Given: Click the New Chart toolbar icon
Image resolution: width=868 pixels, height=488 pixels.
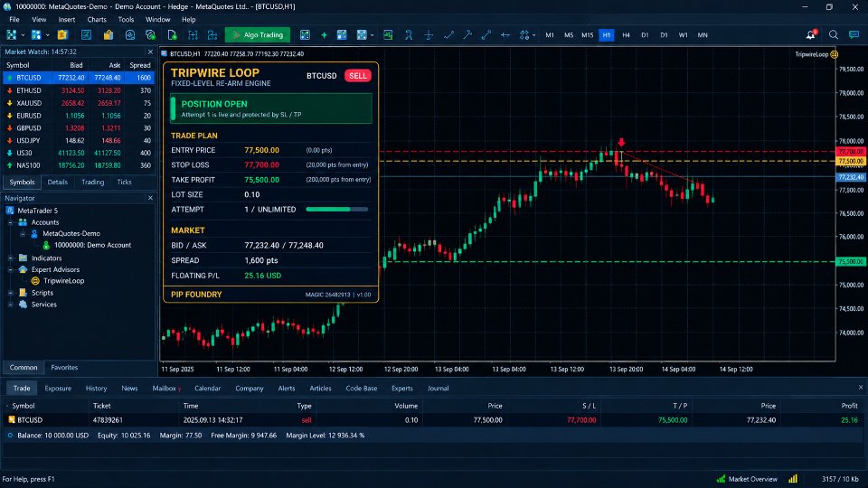Looking at the screenshot, I should (12, 35).
